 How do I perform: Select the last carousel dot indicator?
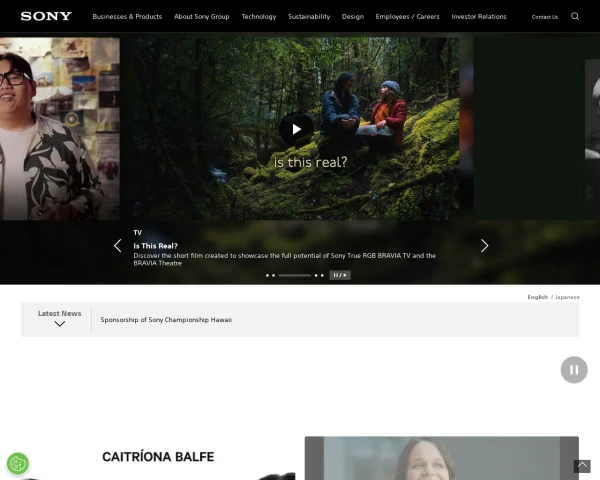coord(322,275)
